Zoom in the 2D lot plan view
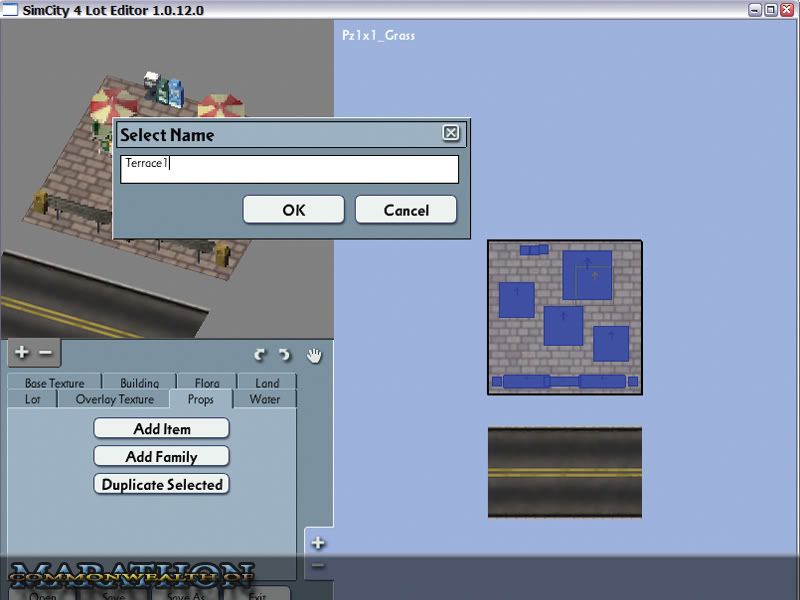 pyautogui.click(x=318, y=543)
